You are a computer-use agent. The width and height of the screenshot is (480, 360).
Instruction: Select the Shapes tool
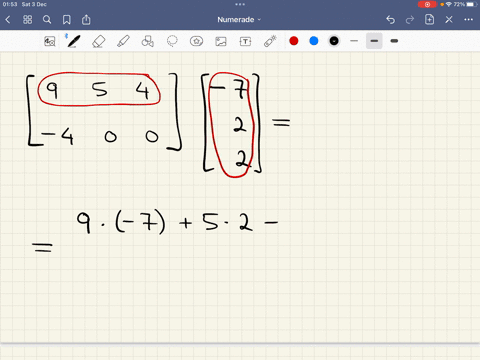click(148, 41)
